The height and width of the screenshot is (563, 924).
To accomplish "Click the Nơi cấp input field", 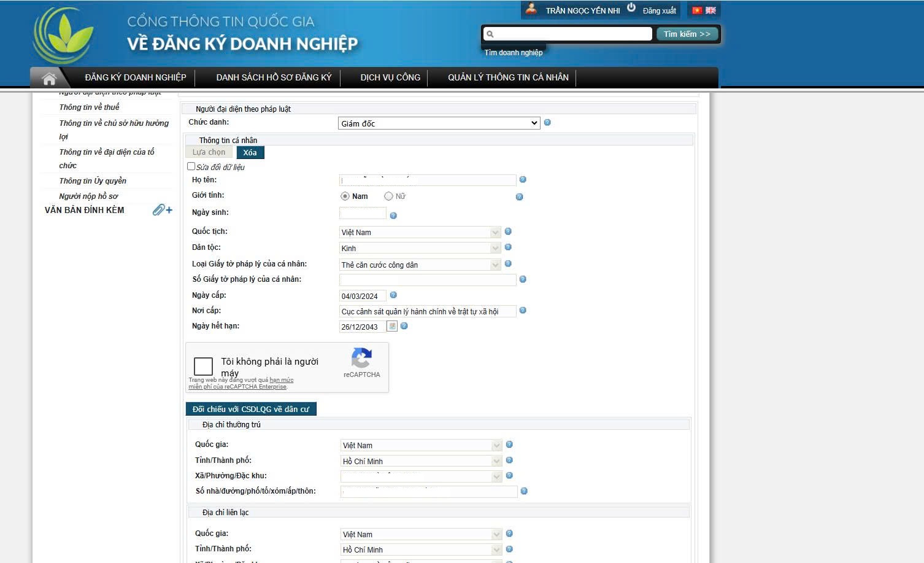I will point(427,311).
